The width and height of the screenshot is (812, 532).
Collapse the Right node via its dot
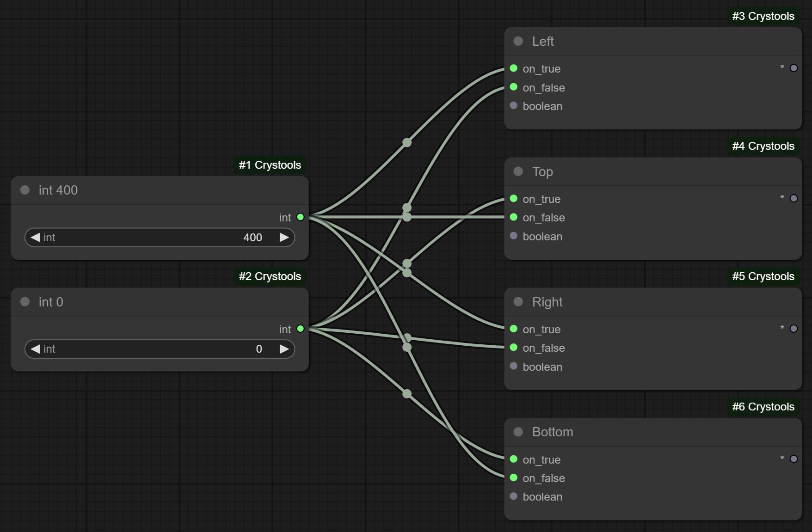coord(518,302)
